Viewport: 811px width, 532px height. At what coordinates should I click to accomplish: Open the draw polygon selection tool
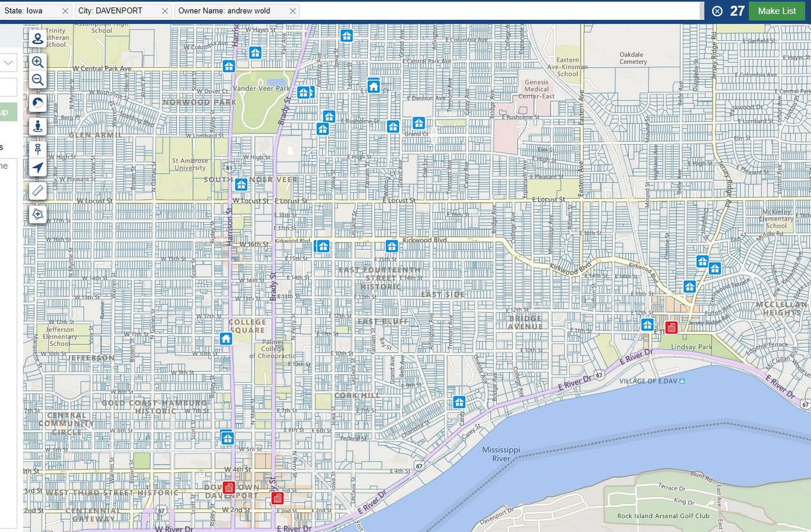coord(37,214)
